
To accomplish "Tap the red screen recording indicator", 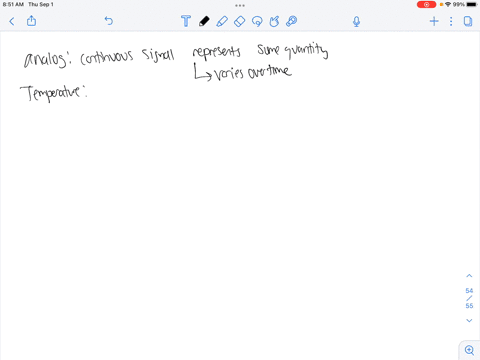I will pos(426,5).
